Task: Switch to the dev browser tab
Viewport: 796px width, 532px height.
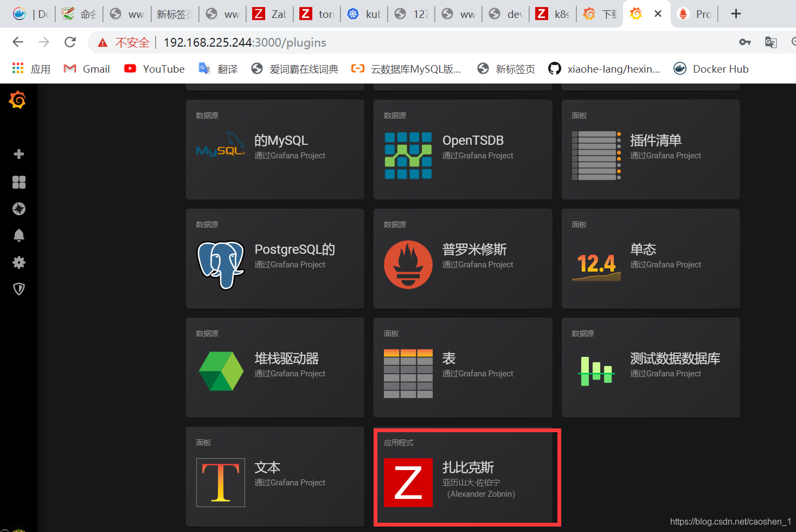Action: [x=505, y=14]
